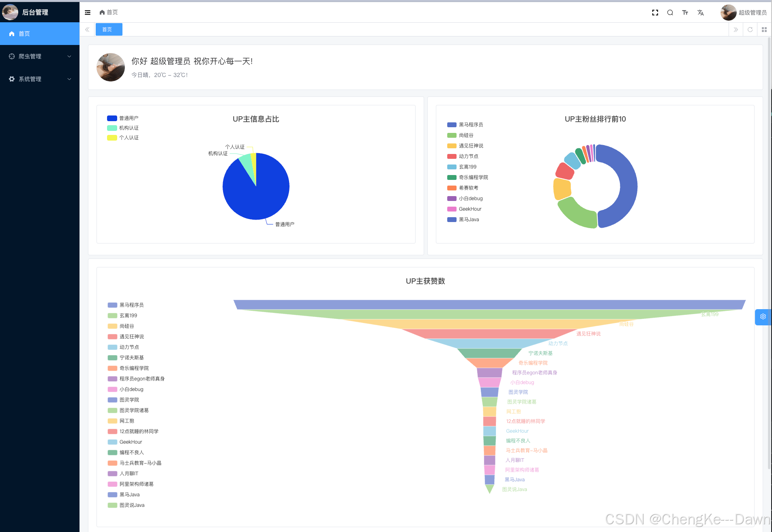Image resolution: width=772 pixels, height=532 pixels.
Task: Toggle 12点就睡的林同学 funnel legend
Action: point(133,432)
